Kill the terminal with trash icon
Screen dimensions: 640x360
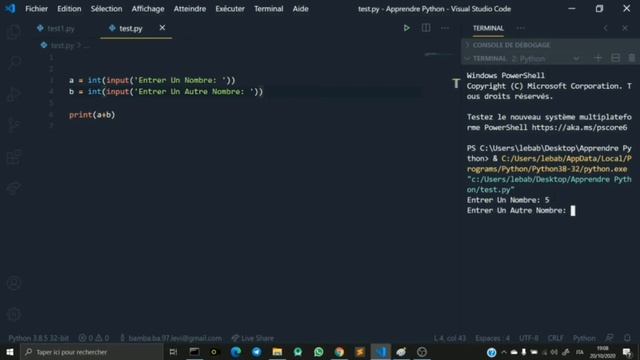pyautogui.click(x=631, y=58)
